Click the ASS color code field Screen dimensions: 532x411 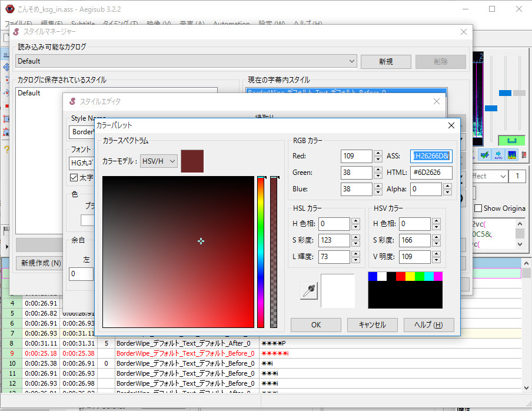pyautogui.click(x=431, y=156)
